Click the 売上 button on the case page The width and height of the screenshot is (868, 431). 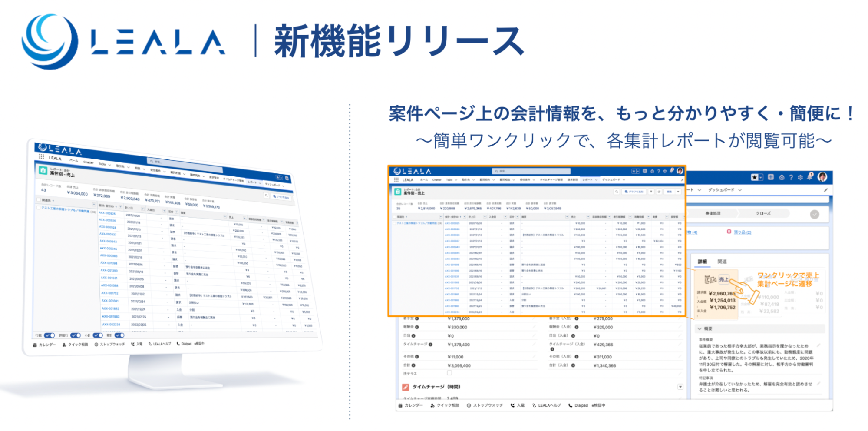pyautogui.click(x=724, y=279)
